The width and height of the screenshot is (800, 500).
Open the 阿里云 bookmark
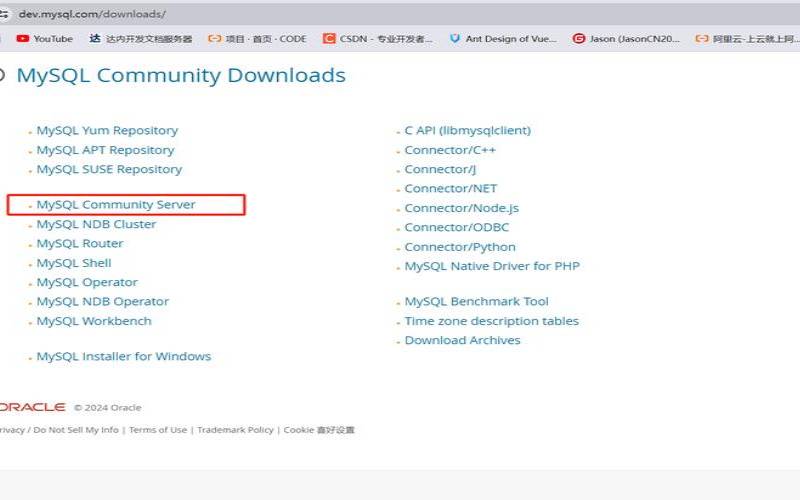pos(746,39)
